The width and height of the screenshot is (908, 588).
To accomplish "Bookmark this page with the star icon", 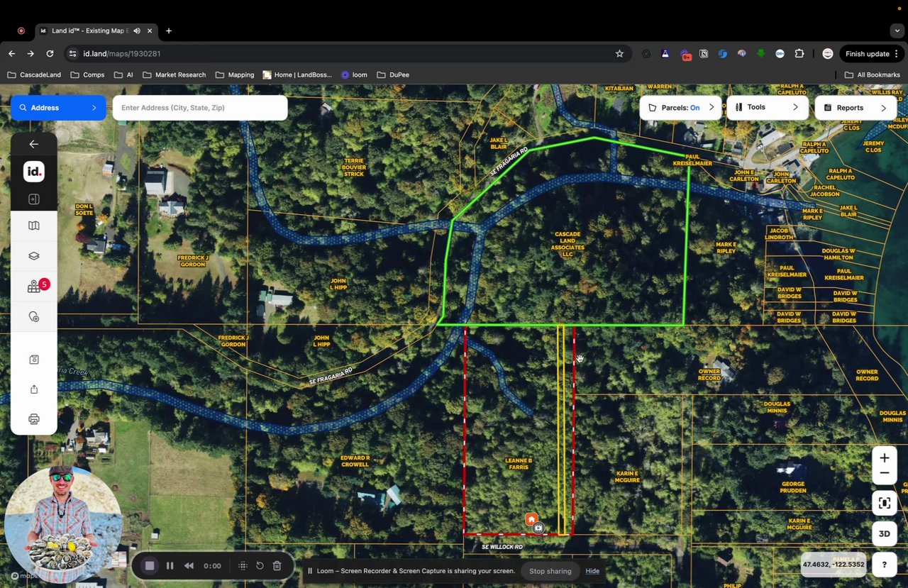I will (x=619, y=54).
